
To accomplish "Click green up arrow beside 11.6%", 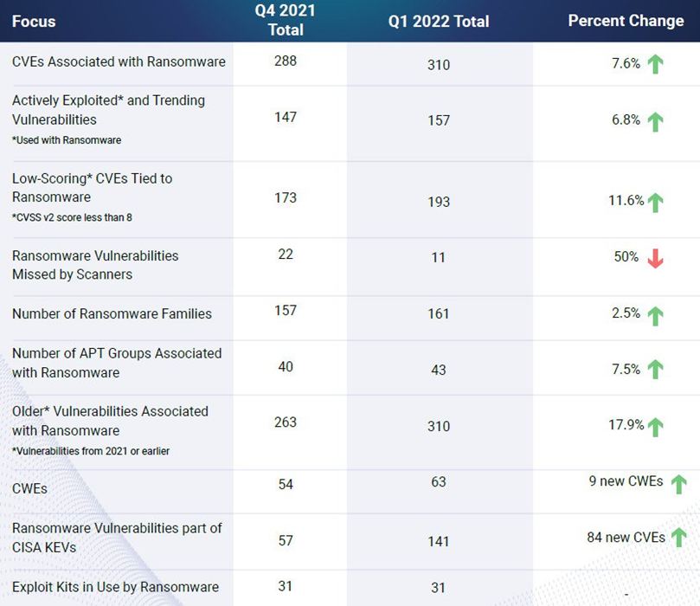I will click(655, 203).
